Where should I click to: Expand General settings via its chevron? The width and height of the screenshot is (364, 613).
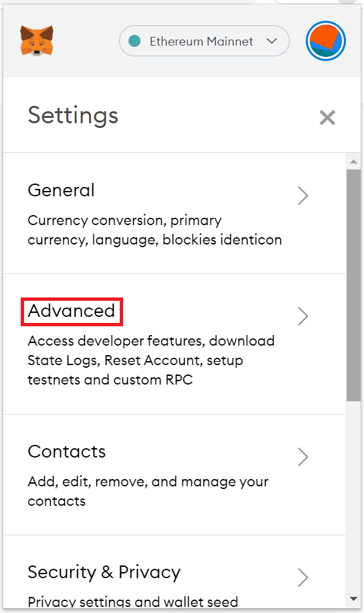(303, 196)
